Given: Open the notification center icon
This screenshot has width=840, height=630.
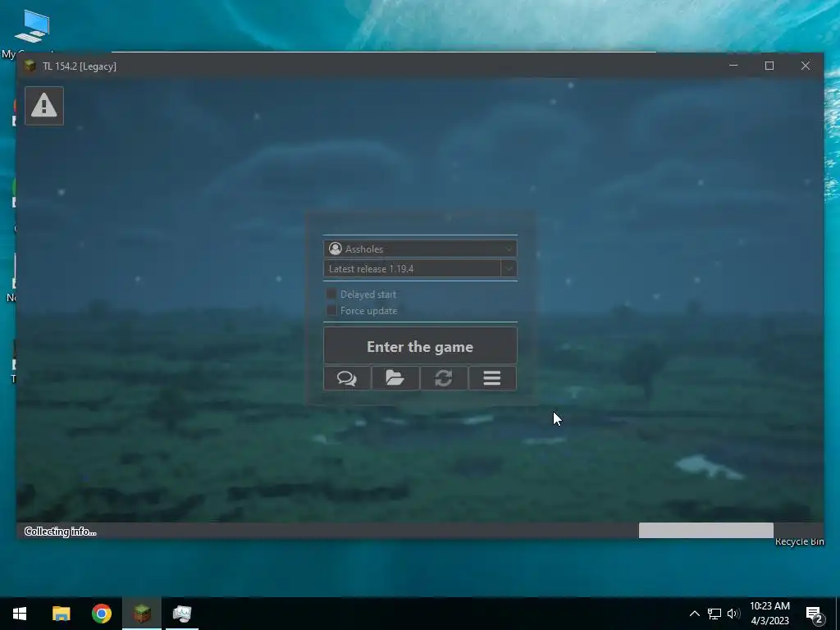Looking at the screenshot, I should pyautogui.click(x=815, y=614).
